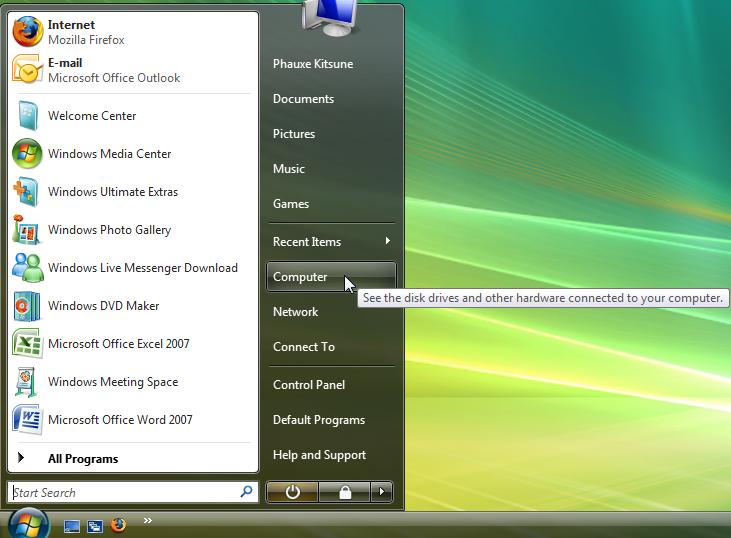Click the search magnifier icon
Viewport: 731px width, 538px height.
tap(246, 491)
